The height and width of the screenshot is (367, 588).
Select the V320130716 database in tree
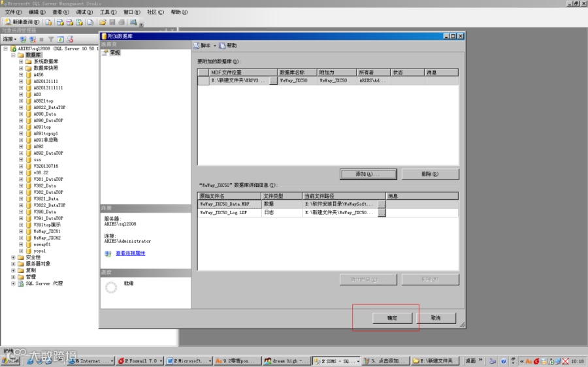[x=46, y=166]
